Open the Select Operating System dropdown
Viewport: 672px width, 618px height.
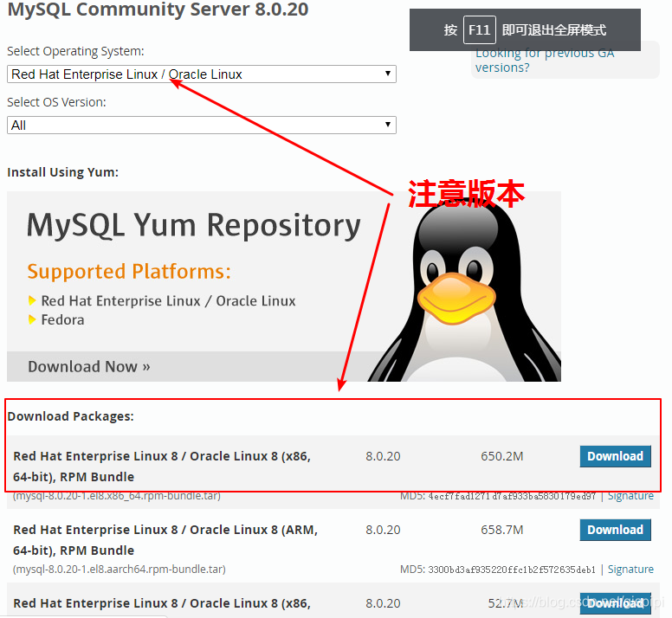tap(202, 74)
